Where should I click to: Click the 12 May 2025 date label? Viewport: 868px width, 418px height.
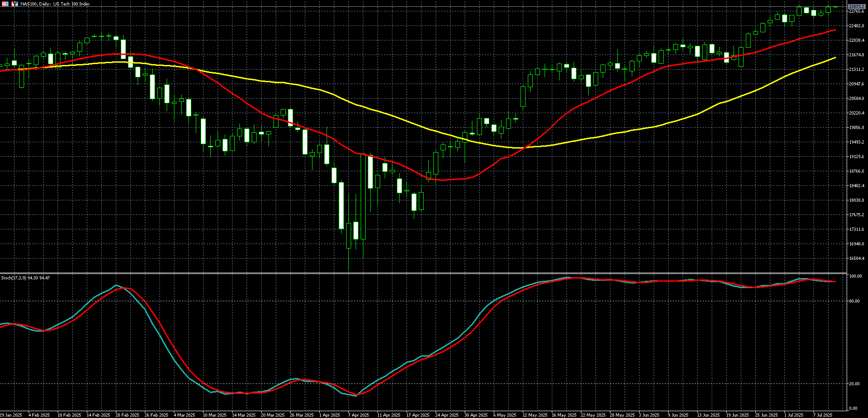(x=534, y=415)
